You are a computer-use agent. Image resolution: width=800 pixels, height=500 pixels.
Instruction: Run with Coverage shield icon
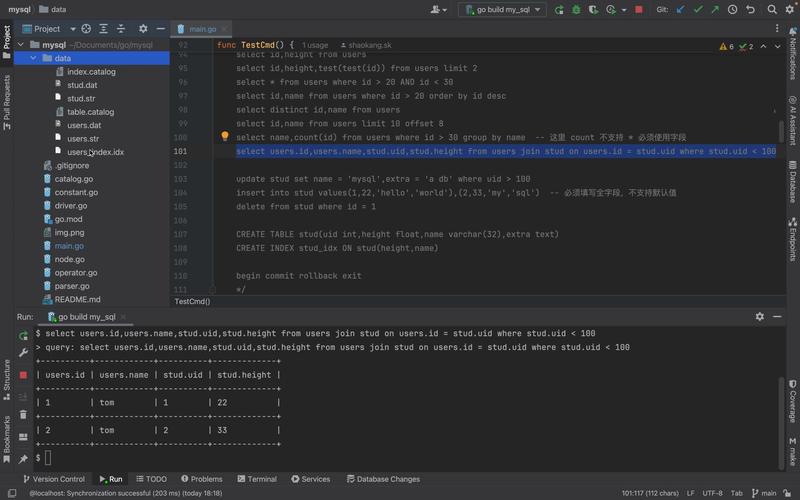coord(595,9)
